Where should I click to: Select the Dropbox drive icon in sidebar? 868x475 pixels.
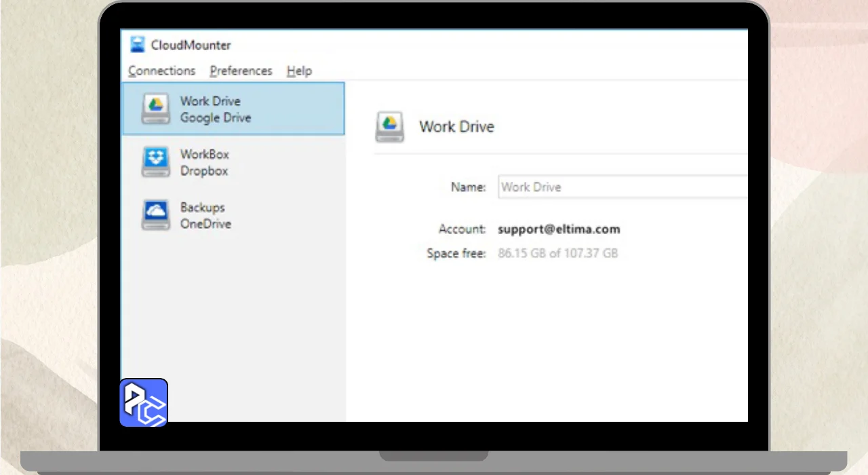tap(155, 162)
